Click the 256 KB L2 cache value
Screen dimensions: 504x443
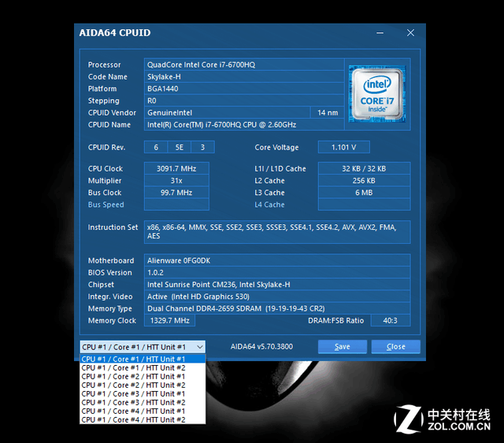pyautogui.click(x=364, y=180)
